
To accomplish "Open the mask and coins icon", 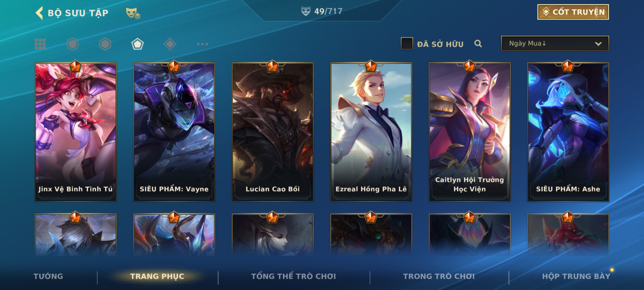I will click(x=133, y=13).
